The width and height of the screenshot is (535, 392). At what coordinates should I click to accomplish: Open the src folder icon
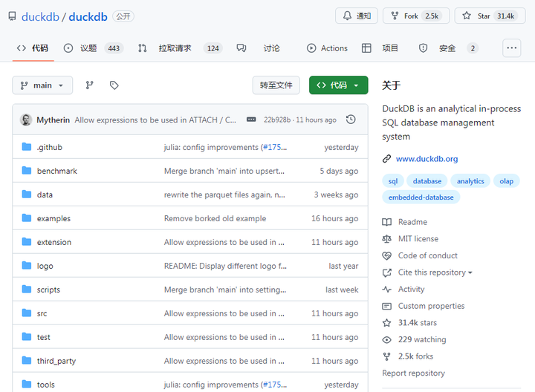tap(27, 313)
